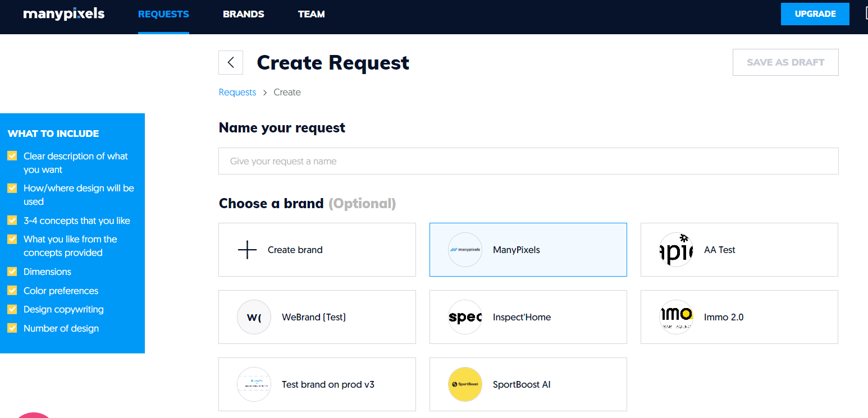Select the Test brand on prod v3 logo
Viewport: 868px width, 418px height.
254,384
